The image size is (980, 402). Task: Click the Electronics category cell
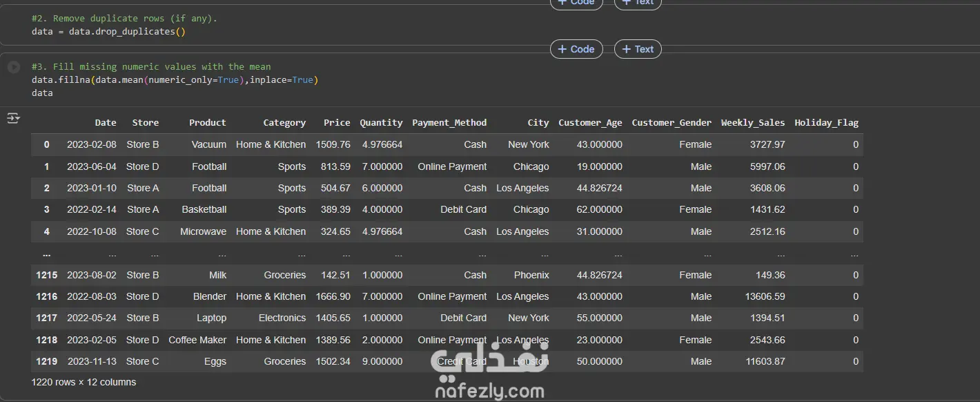point(282,318)
